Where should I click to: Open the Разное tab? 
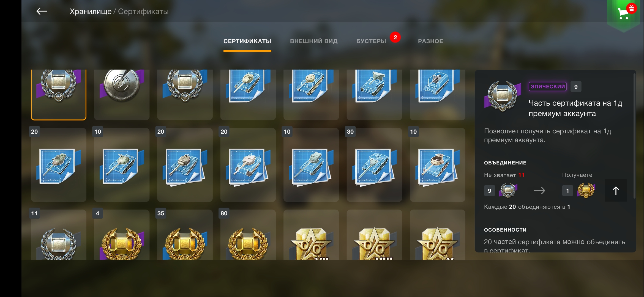point(430,41)
